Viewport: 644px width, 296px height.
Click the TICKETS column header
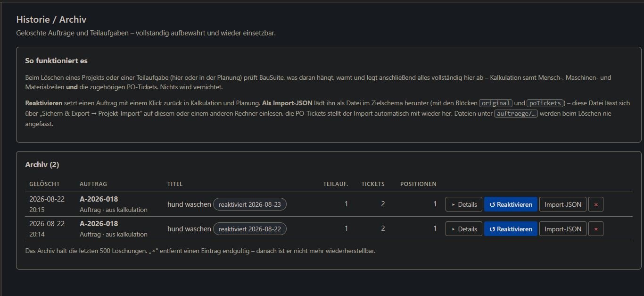coord(373,184)
